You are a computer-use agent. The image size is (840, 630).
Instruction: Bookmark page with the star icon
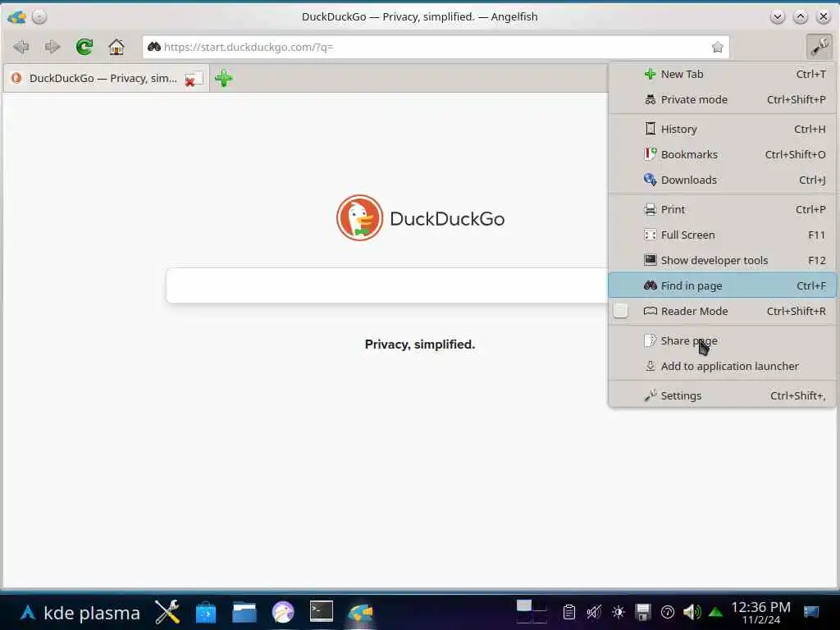[x=717, y=47]
